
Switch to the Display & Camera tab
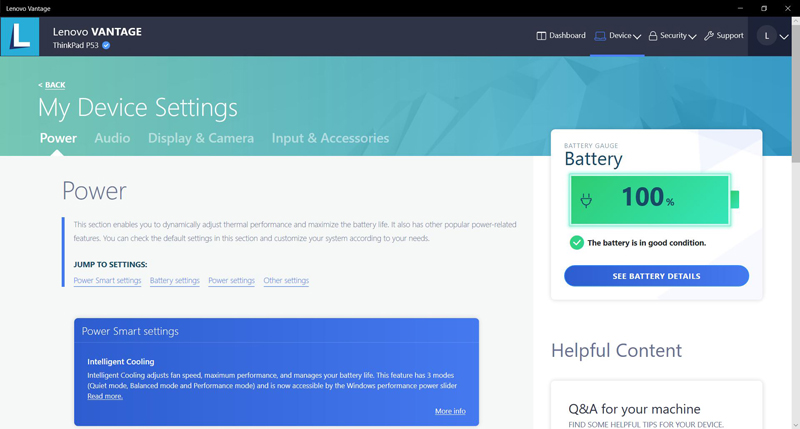(201, 138)
